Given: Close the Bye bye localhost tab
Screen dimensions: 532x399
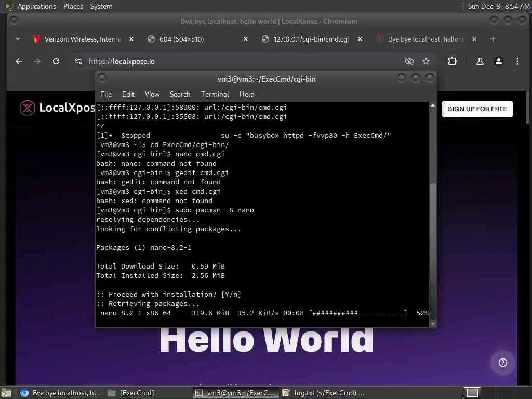Looking at the screenshot, I should tap(474, 39).
